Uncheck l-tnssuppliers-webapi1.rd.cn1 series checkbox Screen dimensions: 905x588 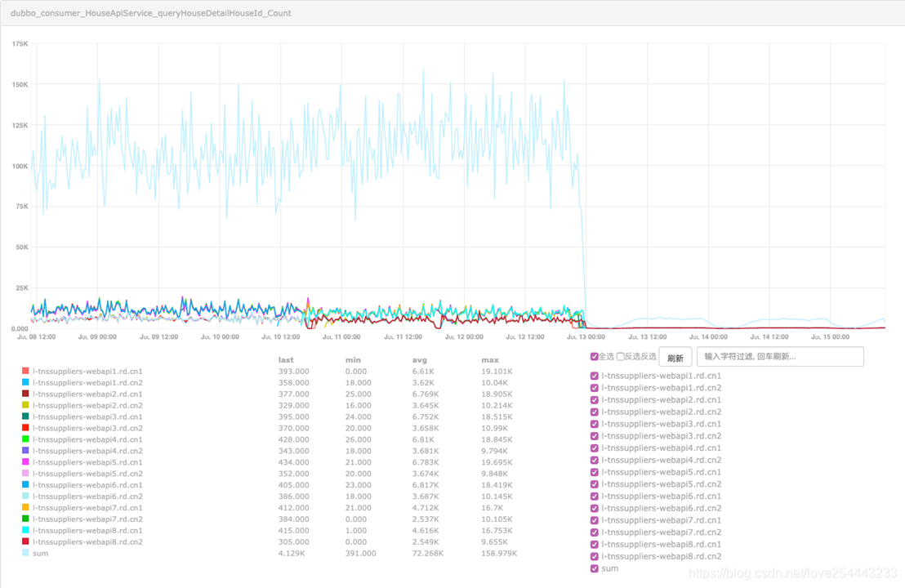click(x=595, y=376)
